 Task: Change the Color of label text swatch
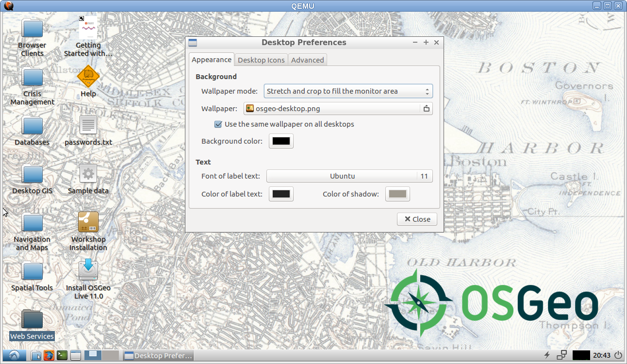(281, 194)
